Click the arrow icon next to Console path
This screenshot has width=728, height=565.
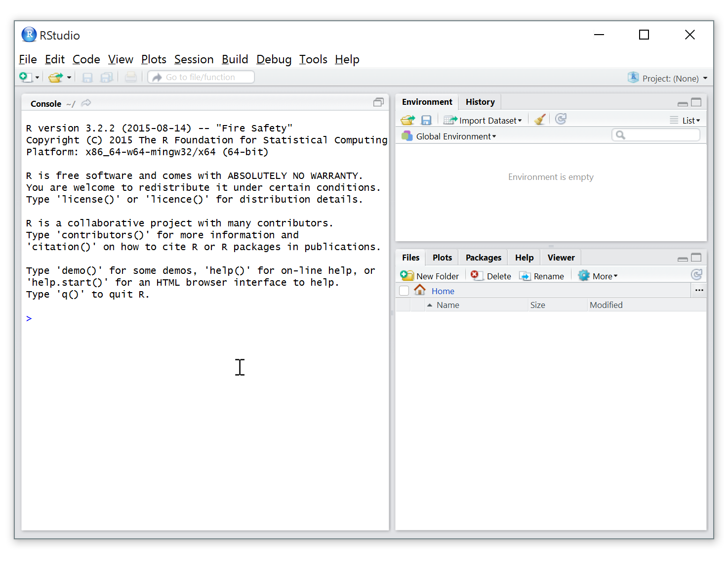[86, 103]
